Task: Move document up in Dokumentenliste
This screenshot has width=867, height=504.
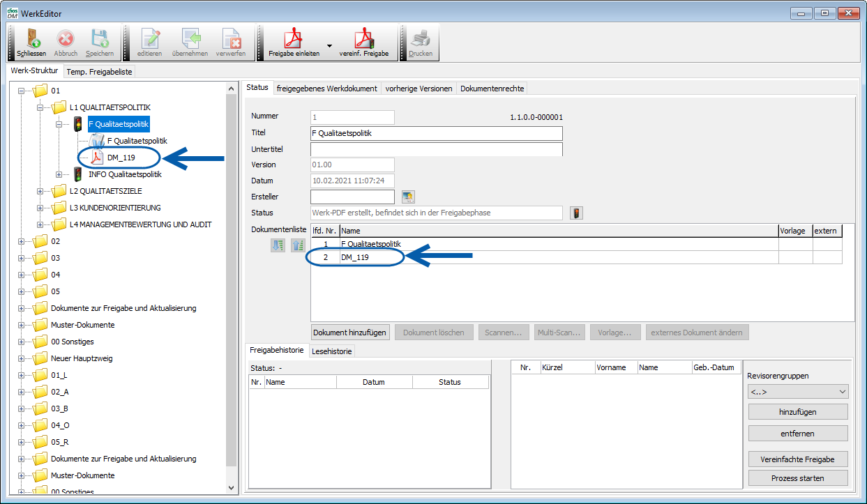Action: point(297,245)
